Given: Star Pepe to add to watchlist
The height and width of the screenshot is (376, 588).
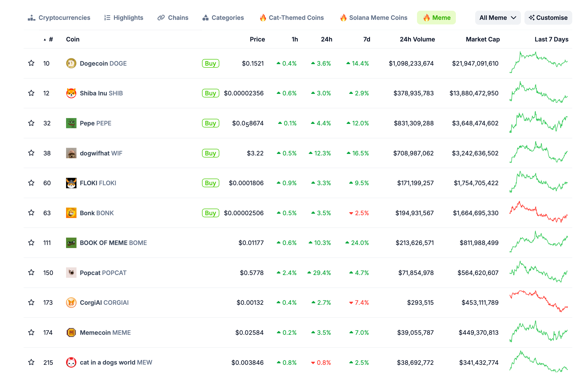Looking at the screenshot, I should click(31, 123).
